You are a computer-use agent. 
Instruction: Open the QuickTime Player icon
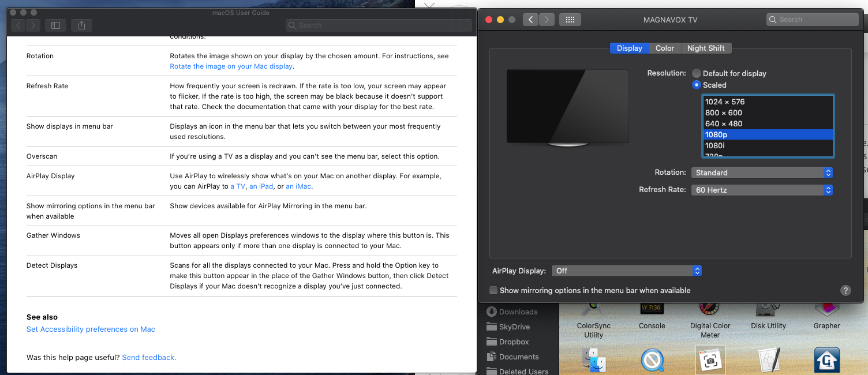point(652,360)
